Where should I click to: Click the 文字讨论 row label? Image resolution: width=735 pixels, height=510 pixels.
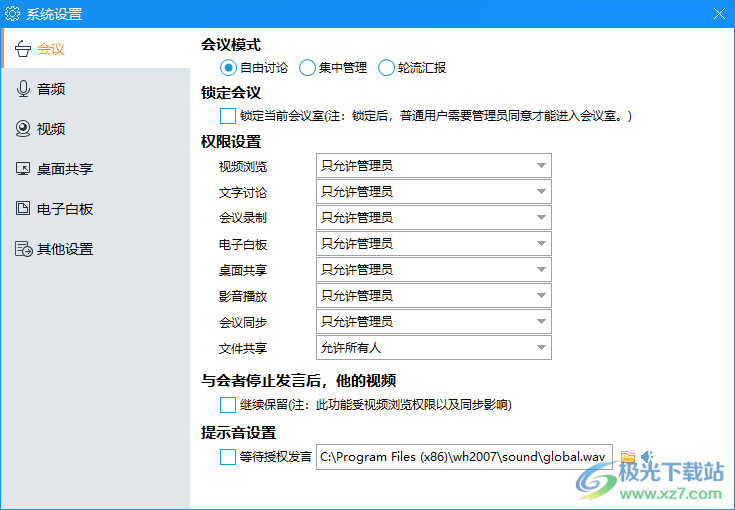click(243, 192)
